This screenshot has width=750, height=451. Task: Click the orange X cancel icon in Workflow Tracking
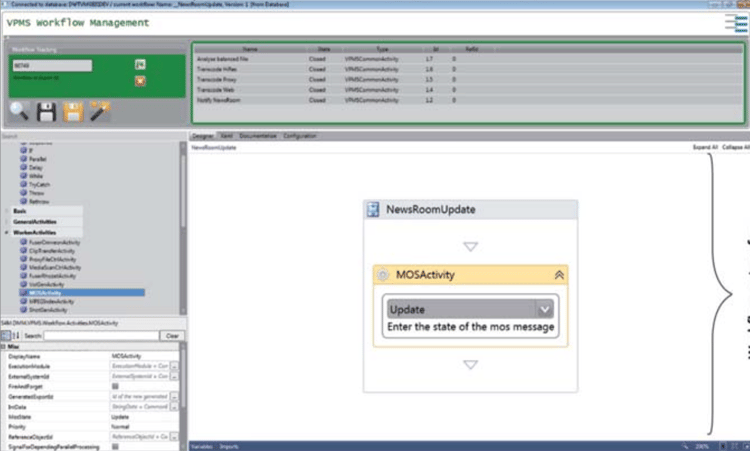click(x=140, y=80)
